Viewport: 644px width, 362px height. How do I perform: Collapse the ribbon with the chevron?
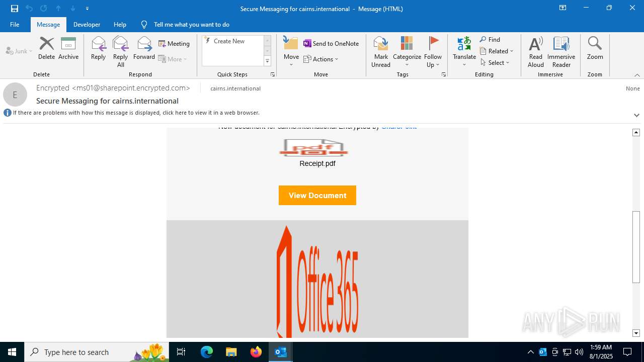(x=637, y=75)
